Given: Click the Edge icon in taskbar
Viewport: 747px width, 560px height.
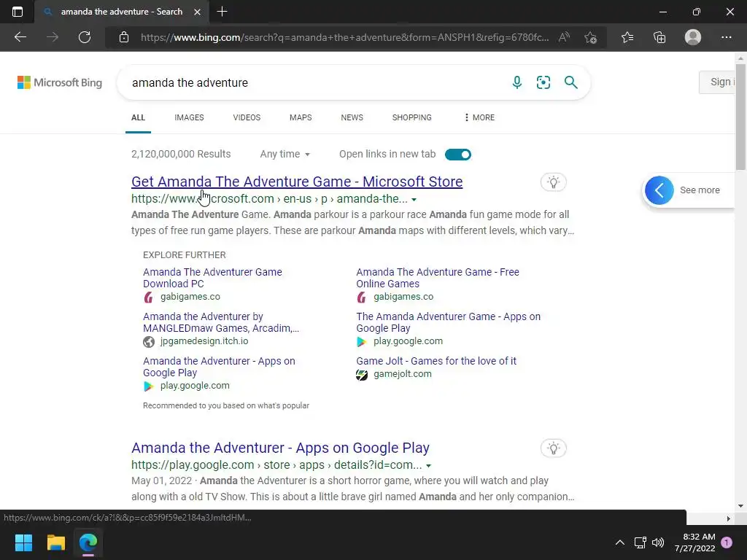Looking at the screenshot, I should [88, 542].
